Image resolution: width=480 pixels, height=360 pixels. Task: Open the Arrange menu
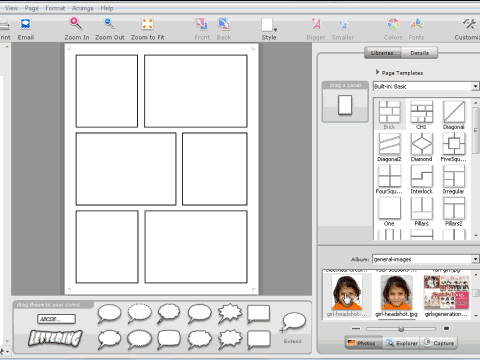tap(83, 8)
